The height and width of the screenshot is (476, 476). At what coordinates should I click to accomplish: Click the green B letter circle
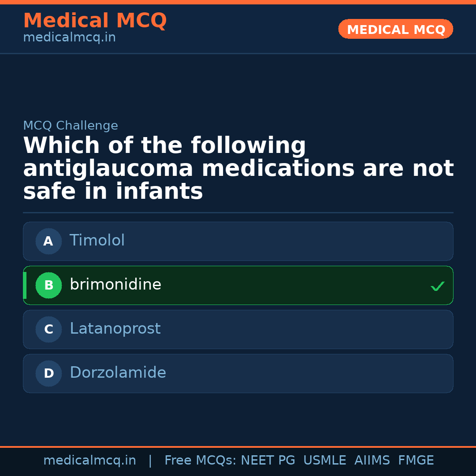pyautogui.click(x=48, y=285)
